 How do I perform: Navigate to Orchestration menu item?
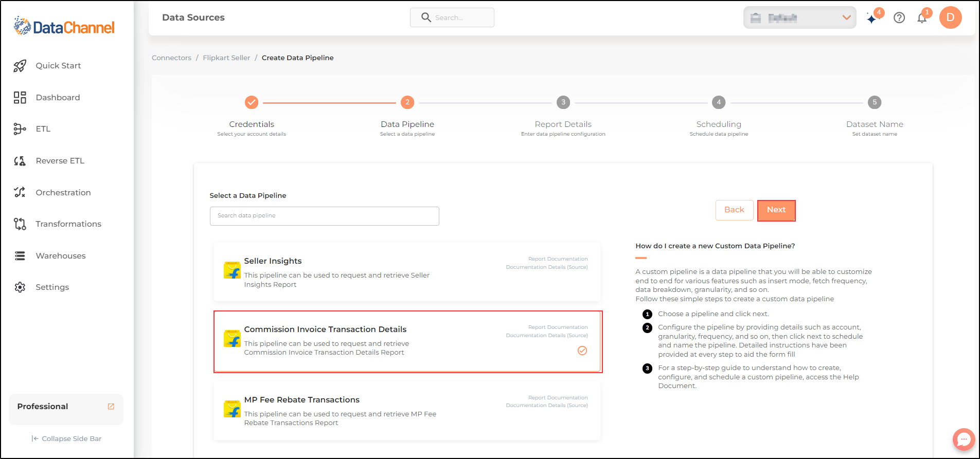(x=63, y=193)
